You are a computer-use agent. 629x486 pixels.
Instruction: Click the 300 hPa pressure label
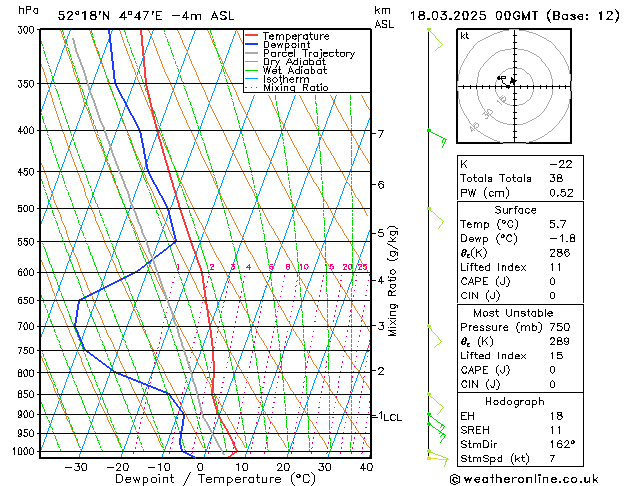click(28, 30)
